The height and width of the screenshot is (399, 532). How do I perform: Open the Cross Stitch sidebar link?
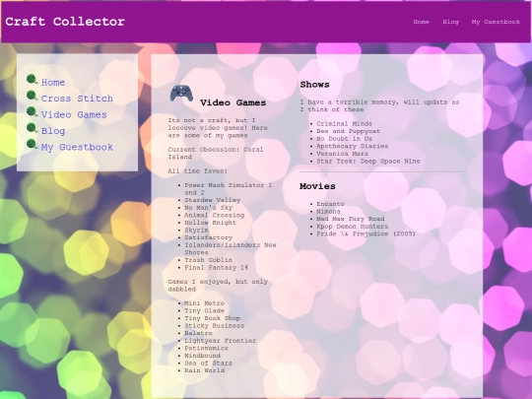tap(77, 99)
